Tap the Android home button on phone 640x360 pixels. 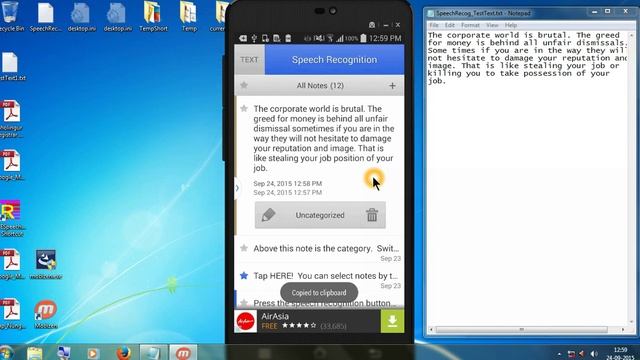point(320,353)
